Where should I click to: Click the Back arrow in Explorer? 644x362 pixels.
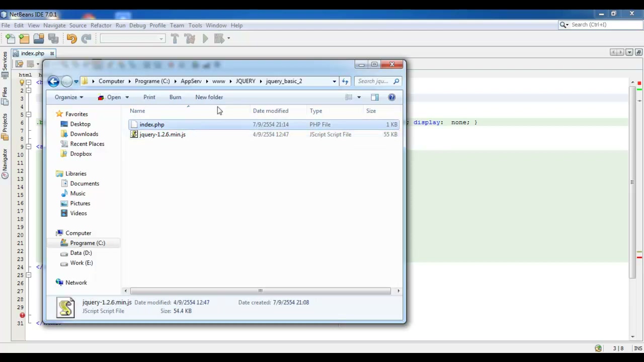click(x=53, y=81)
